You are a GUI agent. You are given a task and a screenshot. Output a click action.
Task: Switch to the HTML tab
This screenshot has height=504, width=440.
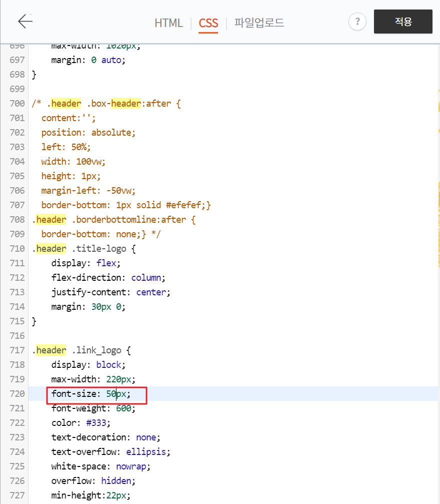tap(168, 23)
